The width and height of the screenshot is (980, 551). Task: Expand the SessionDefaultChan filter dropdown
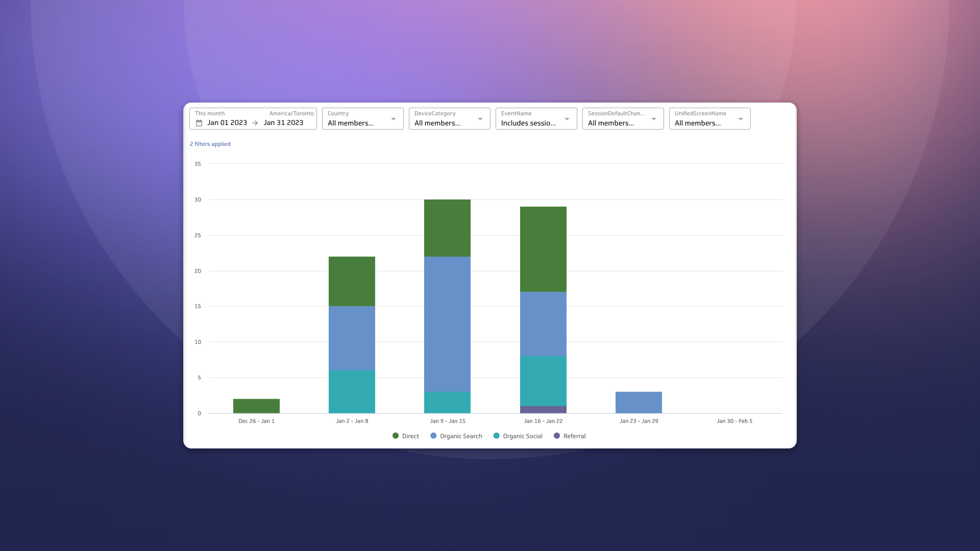(x=653, y=118)
